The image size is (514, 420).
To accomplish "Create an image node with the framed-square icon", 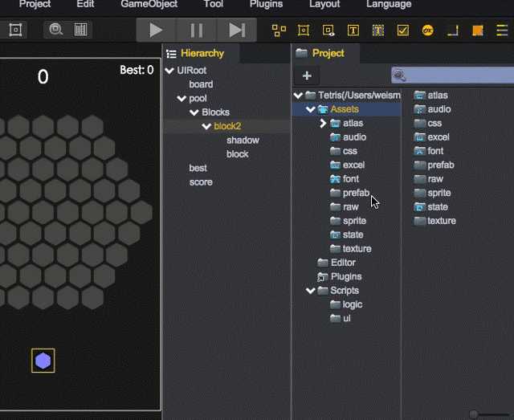I will 304,31.
